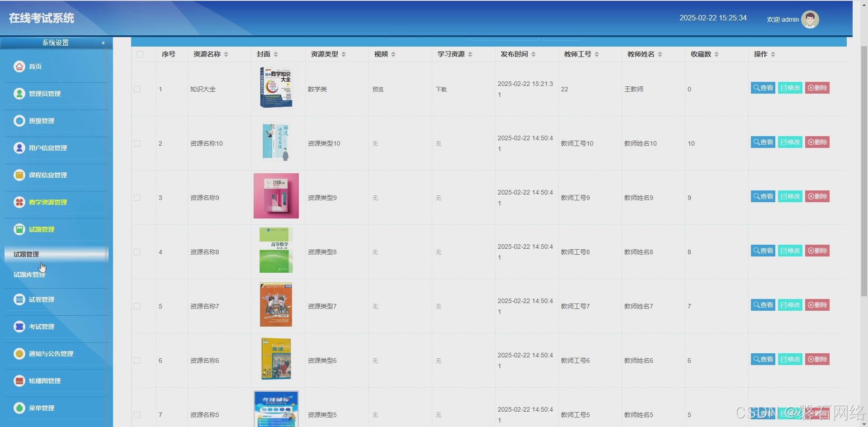Click 下载 link for 知识大全
The height and width of the screenshot is (427, 868).
tap(441, 90)
